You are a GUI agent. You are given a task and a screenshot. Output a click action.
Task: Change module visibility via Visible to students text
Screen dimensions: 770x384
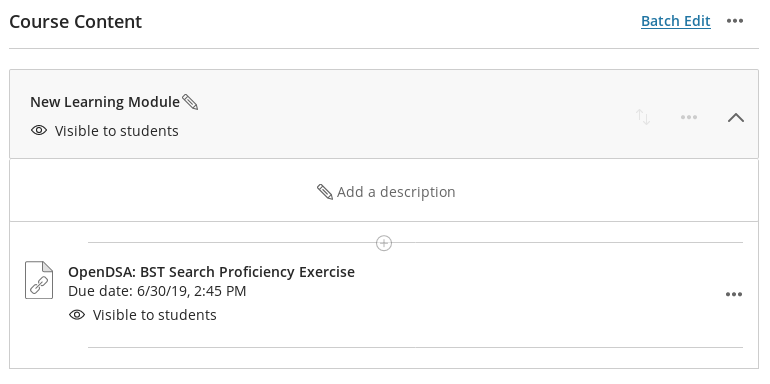pos(116,131)
